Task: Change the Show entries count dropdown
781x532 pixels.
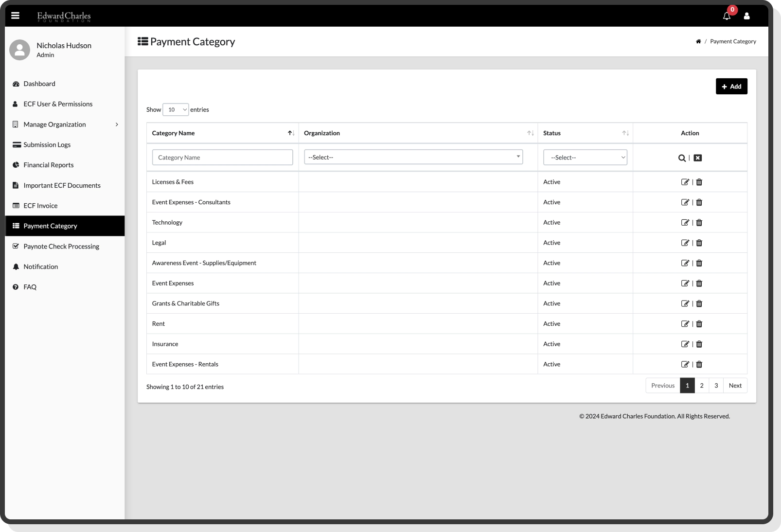Action: pos(175,109)
